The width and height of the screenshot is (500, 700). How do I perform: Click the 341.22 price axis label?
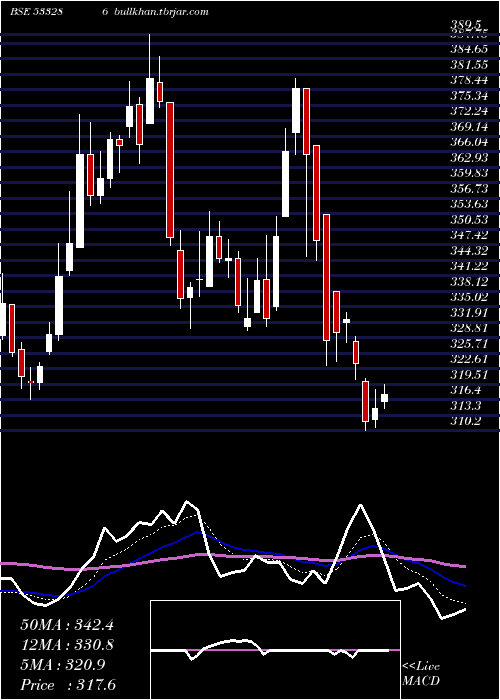click(x=469, y=266)
